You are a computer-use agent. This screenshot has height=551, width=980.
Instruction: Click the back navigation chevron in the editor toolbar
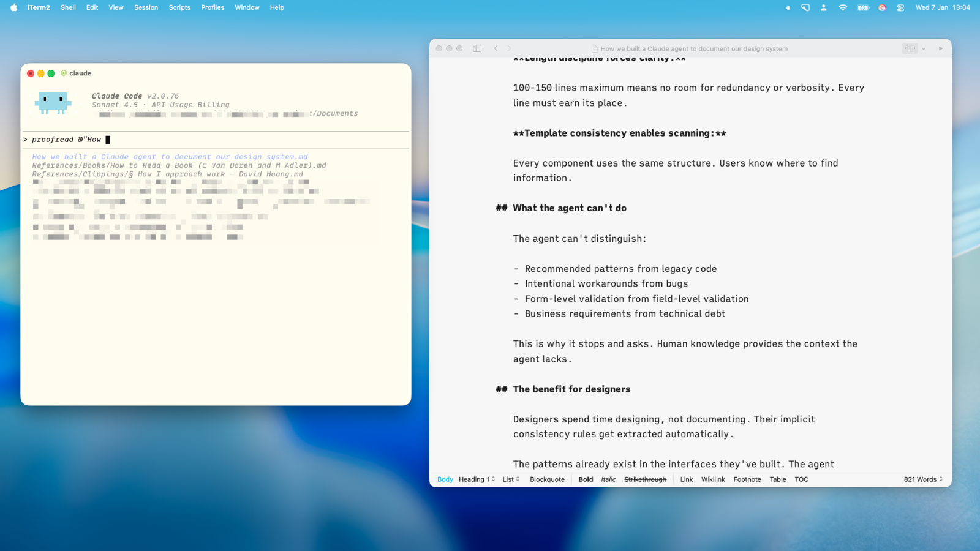(496, 48)
